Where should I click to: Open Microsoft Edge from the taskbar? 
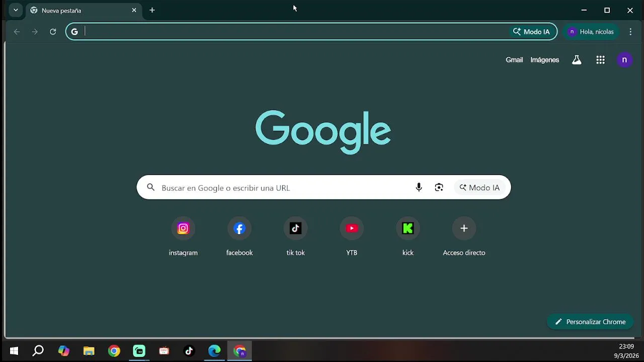click(x=214, y=351)
